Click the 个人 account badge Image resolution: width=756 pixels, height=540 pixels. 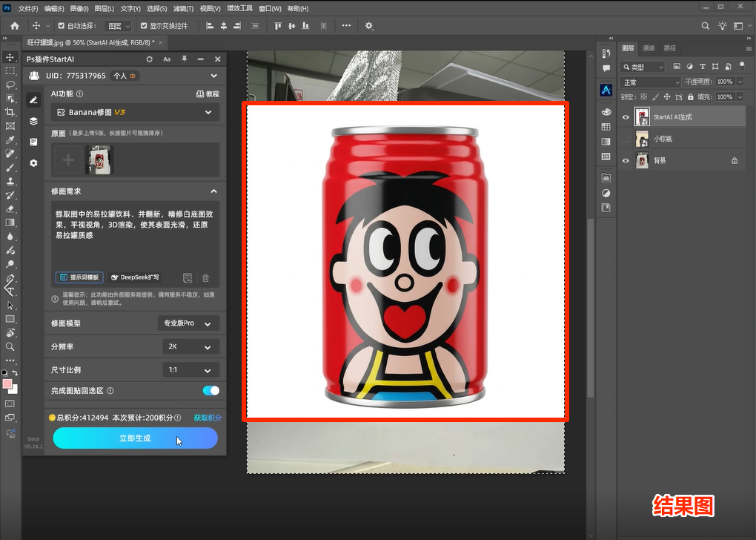[125, 76]
